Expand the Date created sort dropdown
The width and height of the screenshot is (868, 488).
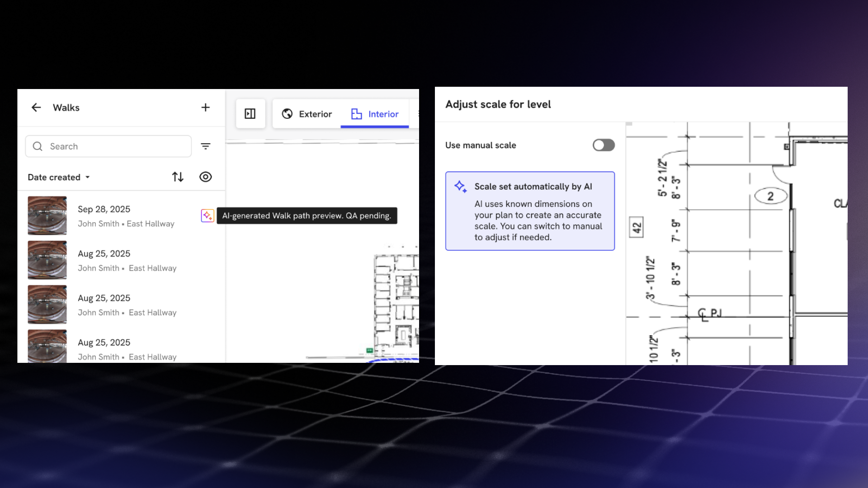click(54, 177)
